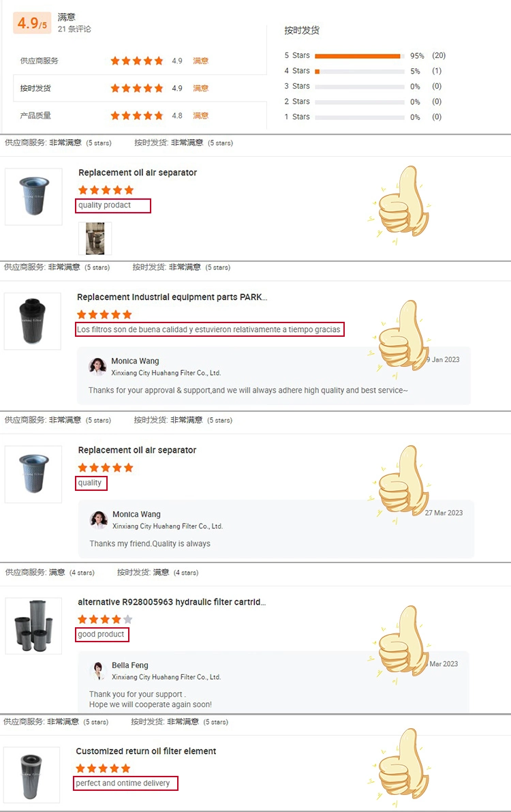Click the first review's oil air separator thumbnail

pos(33,196)
